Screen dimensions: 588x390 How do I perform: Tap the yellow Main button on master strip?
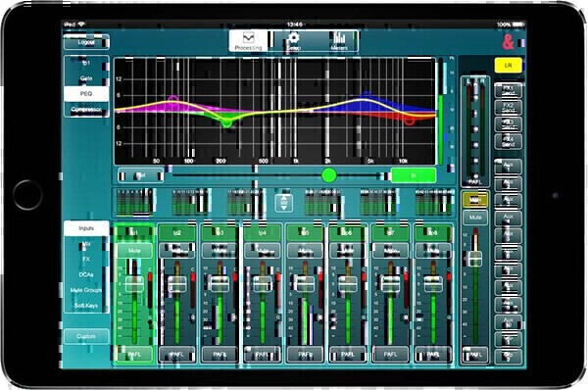(475, 200)
